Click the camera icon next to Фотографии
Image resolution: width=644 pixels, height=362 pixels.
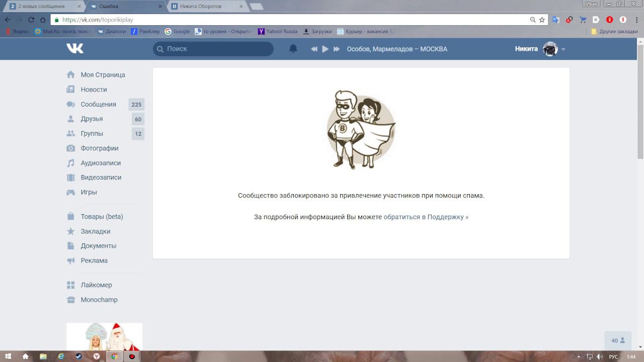pyautogui.click(x=71, y=148)
